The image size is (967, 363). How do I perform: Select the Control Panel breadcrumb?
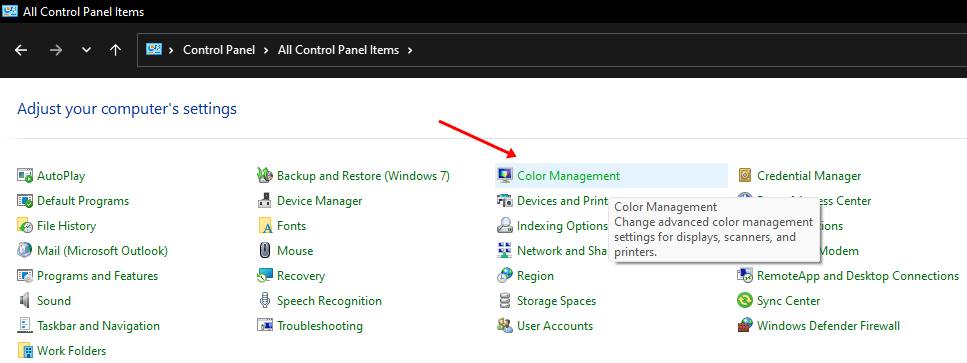[x=219, y=50]
